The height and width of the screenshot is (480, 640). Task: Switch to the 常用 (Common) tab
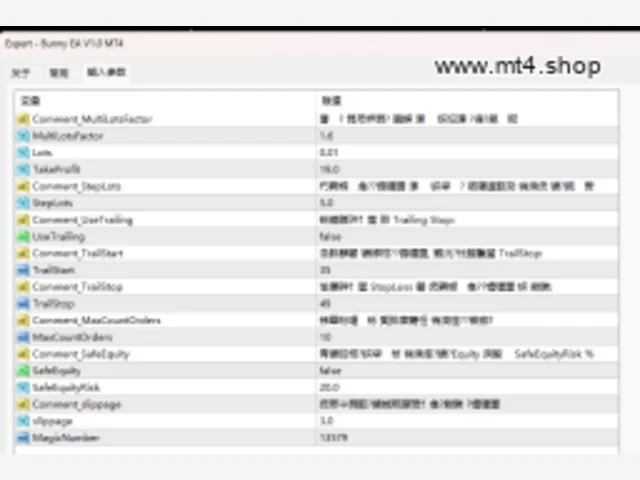[x=59, y=73]
